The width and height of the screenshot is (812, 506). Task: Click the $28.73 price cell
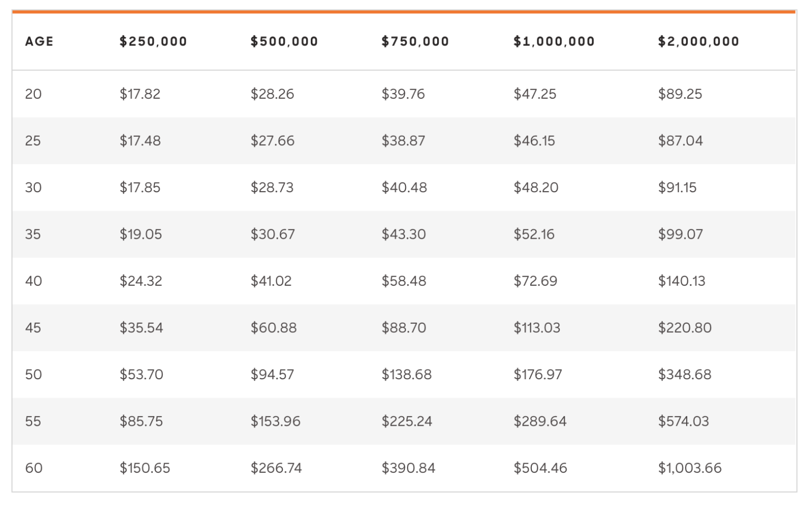coord(272,188)
